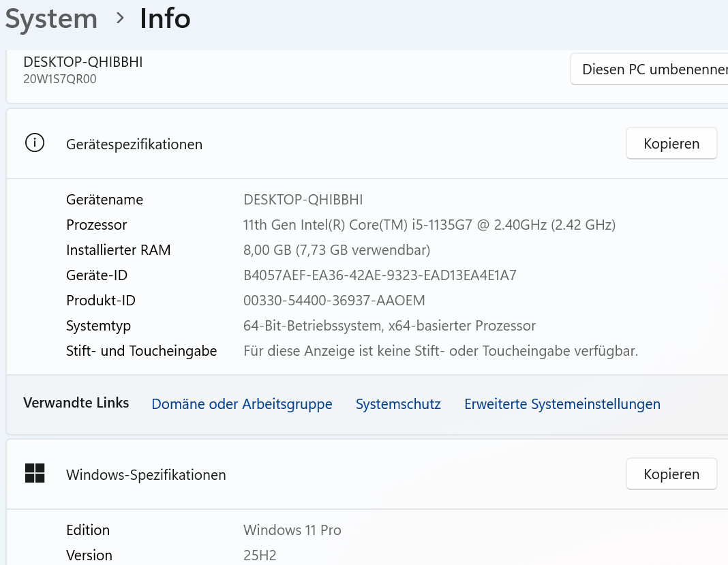
Task: Click the chevron between System and Info
Action: click(x=120, y=18)
